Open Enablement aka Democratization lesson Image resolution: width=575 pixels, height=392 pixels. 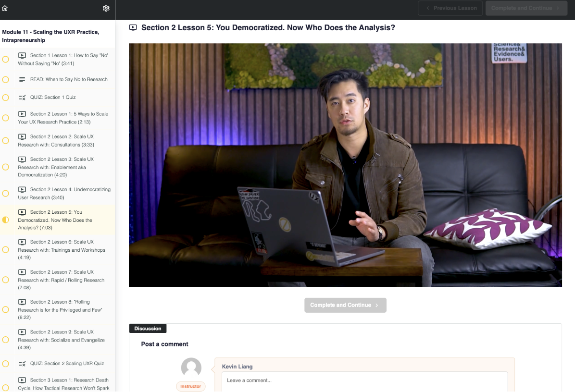click(58, 167)
